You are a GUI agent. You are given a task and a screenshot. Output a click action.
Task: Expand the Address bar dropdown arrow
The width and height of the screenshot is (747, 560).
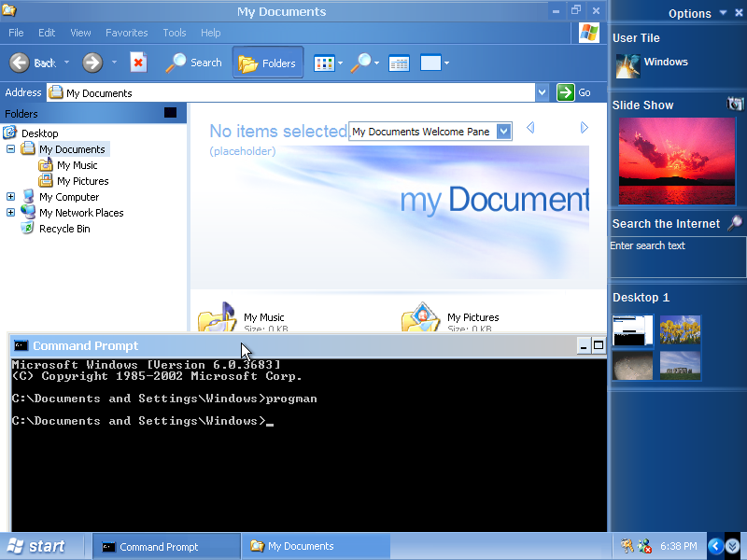click(542, 92)
